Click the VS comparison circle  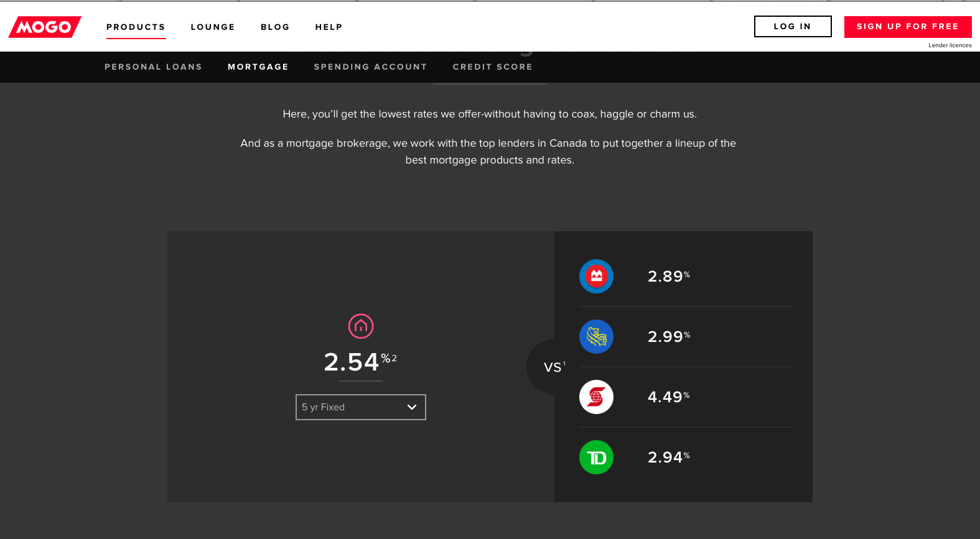tap(554, 367)
